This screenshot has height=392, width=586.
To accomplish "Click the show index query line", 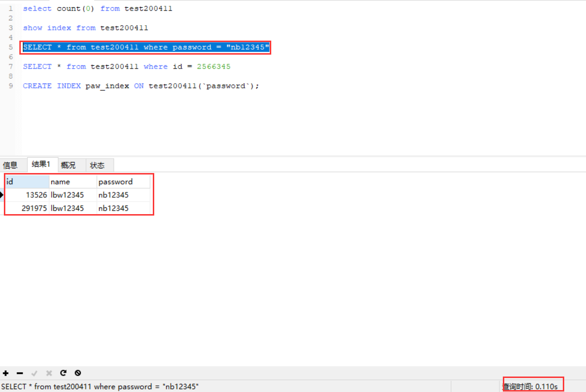I will 86,28.
